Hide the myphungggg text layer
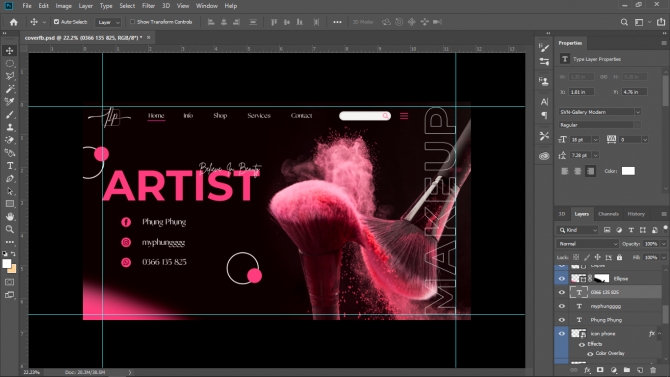Screen dimensions: 670x377 click(x=561, y=306)
